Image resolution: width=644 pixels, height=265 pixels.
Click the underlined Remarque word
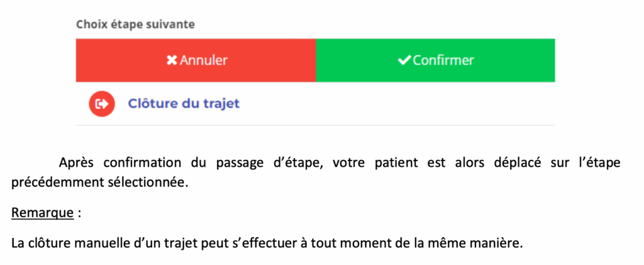point(42,213)
